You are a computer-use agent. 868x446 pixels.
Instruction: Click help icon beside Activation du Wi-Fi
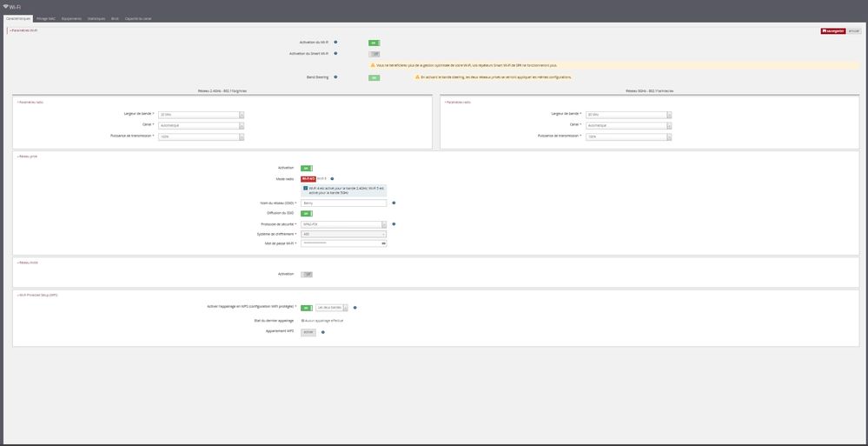click(335, 42)
